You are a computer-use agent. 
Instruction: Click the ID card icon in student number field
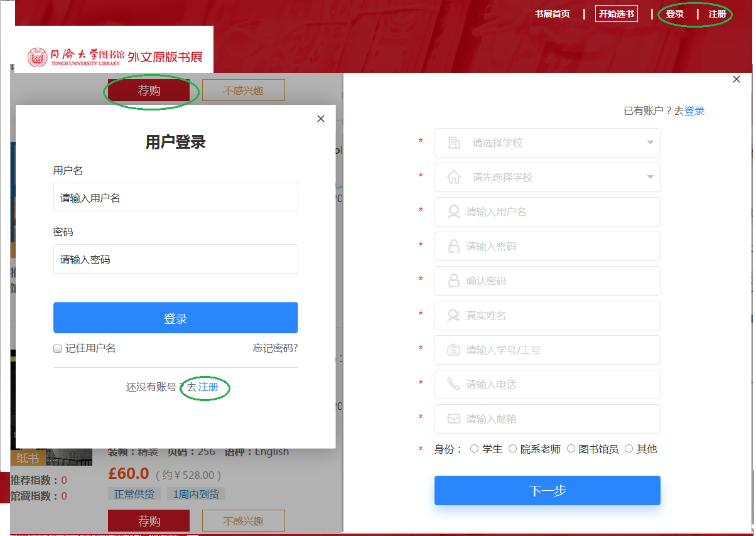(453, 350)
